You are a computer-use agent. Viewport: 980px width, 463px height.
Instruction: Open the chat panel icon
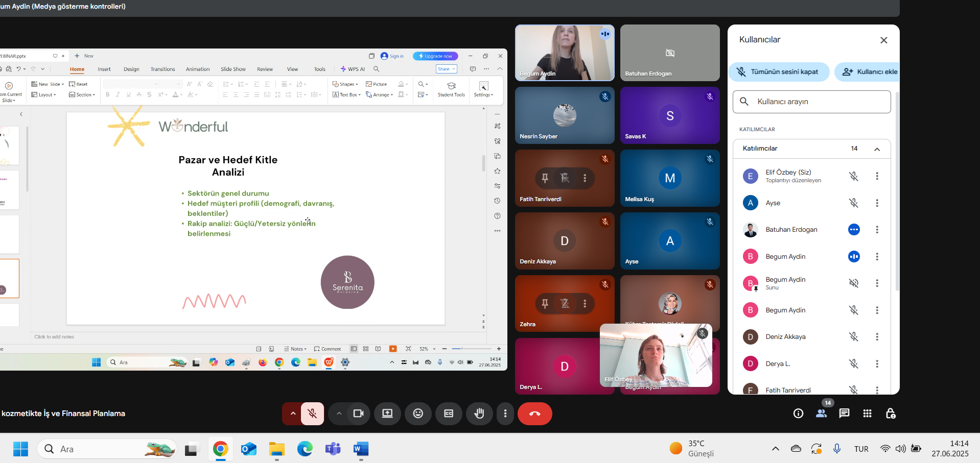pos(844,413)
